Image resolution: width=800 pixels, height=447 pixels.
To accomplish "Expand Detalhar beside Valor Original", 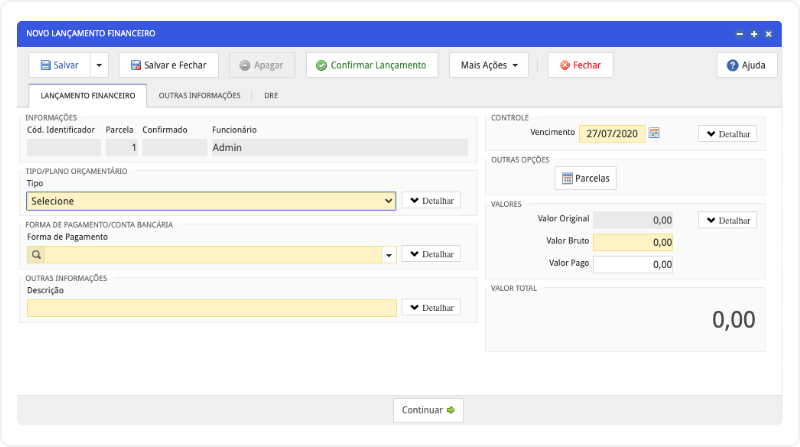I will click(727, 220).
